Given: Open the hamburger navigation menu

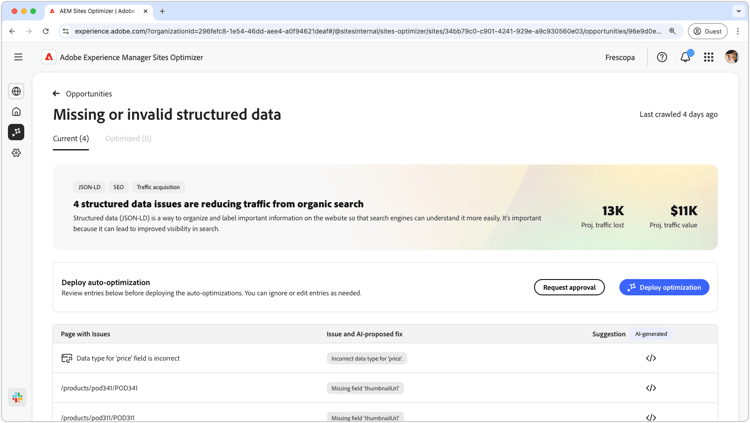Looking at the screenshot, I should click(18, 57).
